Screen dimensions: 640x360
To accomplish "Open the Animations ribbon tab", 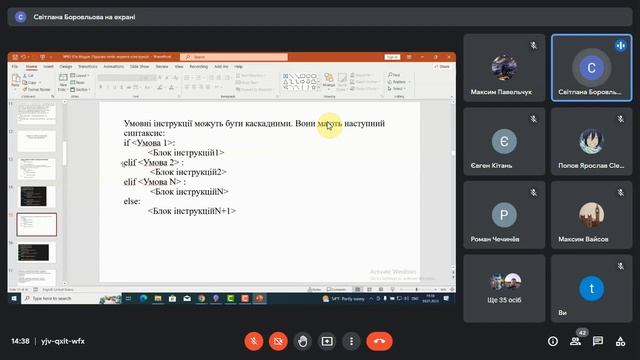I will 113,66.
